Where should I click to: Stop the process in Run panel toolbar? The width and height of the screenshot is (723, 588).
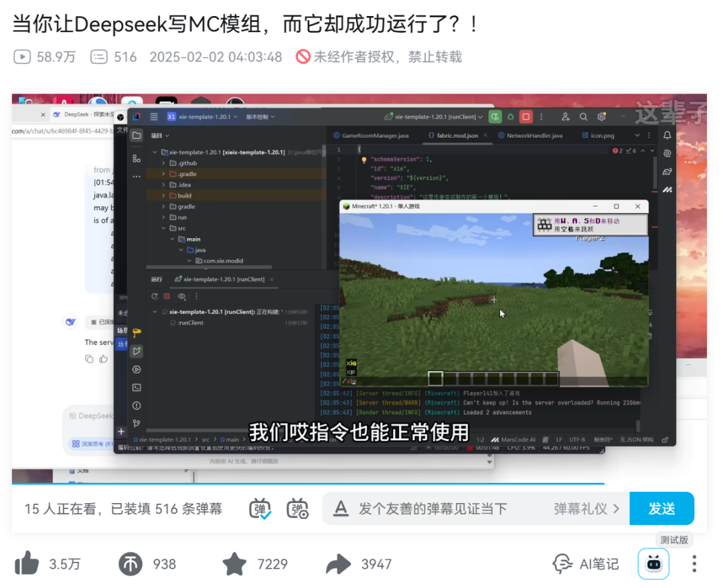pos(167,296)
